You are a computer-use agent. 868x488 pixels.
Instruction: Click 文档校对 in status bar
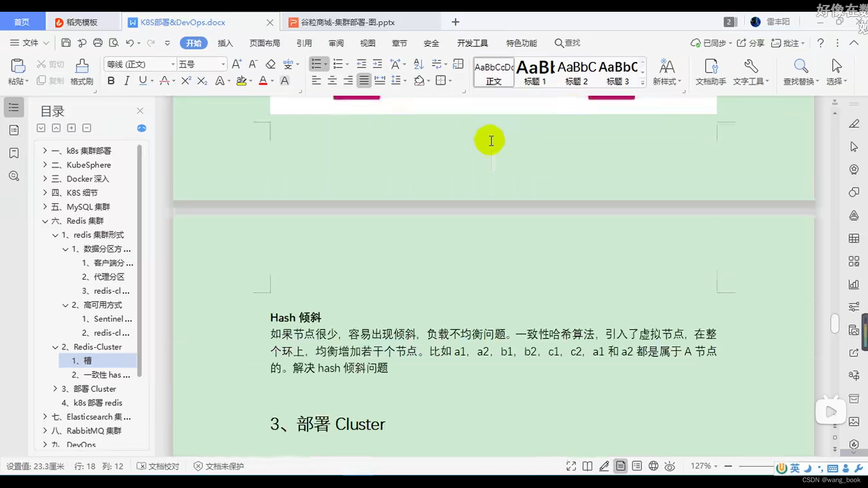click(158, 466)
